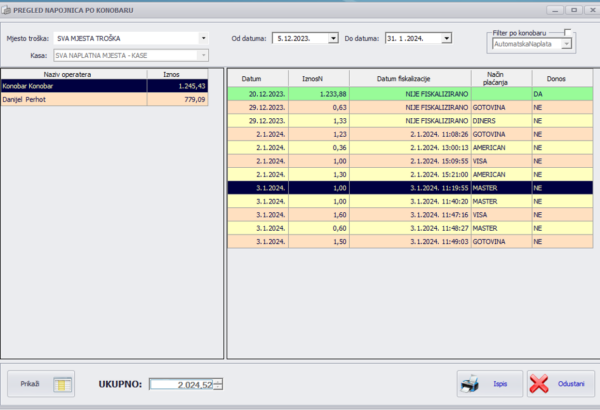Open the Kasa dropdown arrow
This screenshot has height=410, width=600.
203,55
